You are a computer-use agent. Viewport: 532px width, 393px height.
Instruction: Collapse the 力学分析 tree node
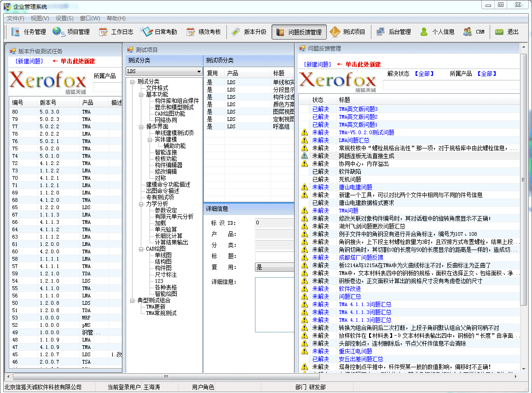[x=141, y=204]
